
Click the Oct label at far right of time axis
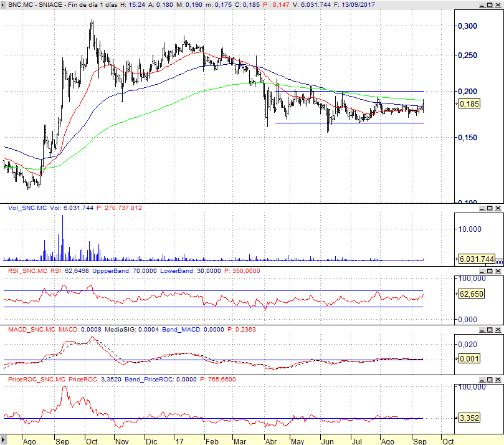(447, 440)
